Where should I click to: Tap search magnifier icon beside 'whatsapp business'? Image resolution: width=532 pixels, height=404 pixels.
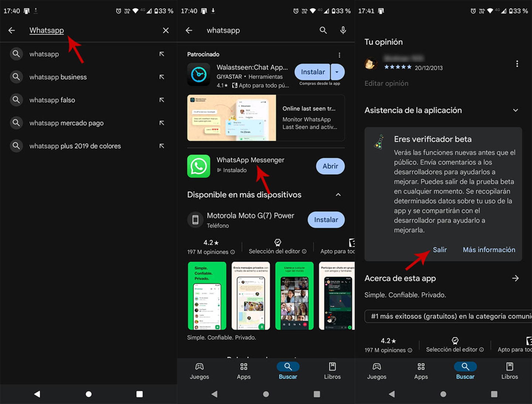pos(16,77)
